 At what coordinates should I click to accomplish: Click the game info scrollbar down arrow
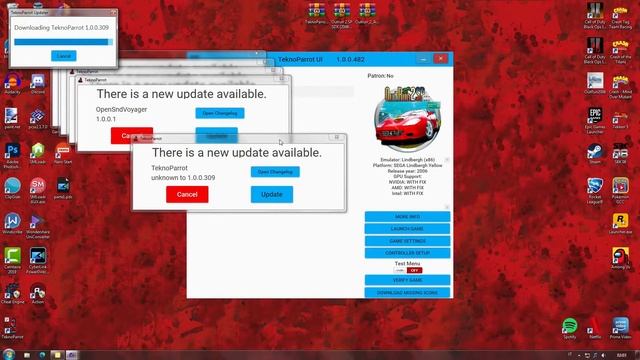tap(447, 207)
